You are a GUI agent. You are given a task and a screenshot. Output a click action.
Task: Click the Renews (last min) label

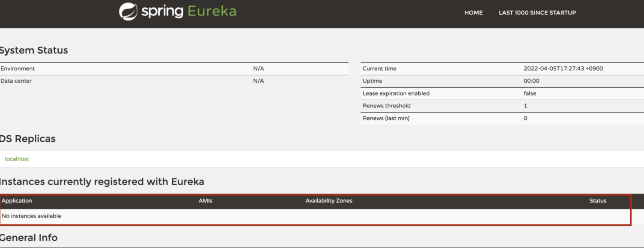click(386, 118)
